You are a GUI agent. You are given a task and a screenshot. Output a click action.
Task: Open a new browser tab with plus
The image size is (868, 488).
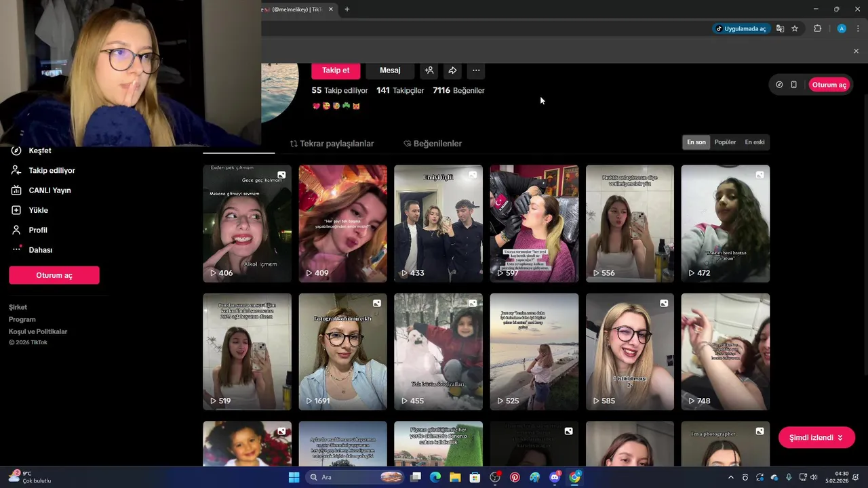pyautogui.click(x=347, y=9)
